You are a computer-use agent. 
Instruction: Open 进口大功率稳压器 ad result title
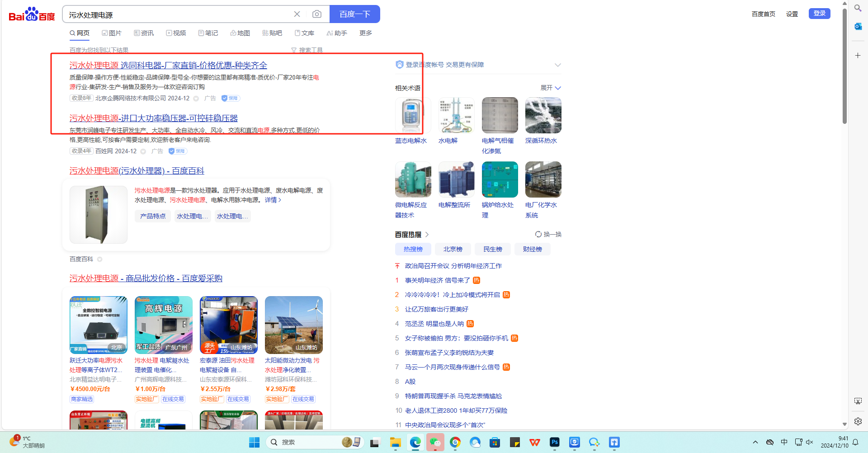pos(154,118)
